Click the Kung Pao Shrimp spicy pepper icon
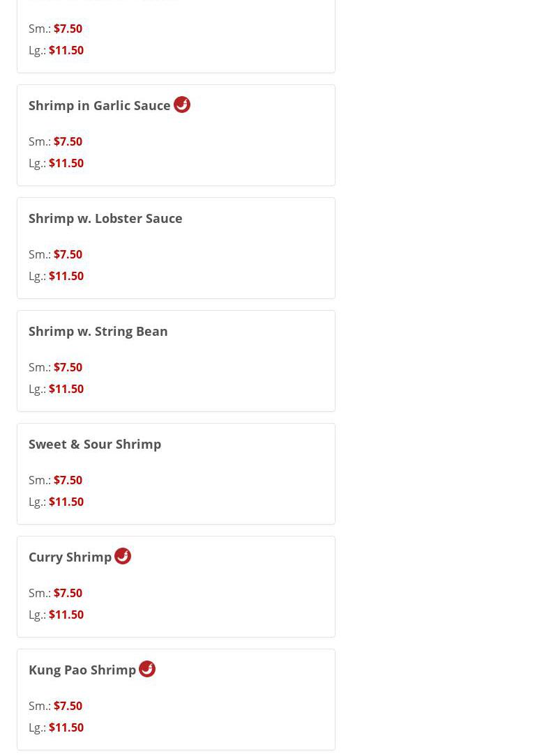537x756 pixels. [147, 669]
